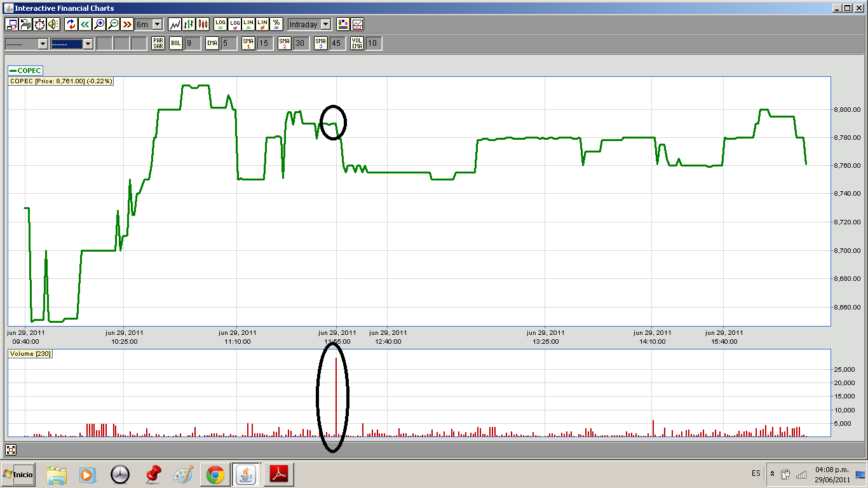Toggle the SMA 3 indicator
This screenshot has height=488, width=868.
[321, 43]
